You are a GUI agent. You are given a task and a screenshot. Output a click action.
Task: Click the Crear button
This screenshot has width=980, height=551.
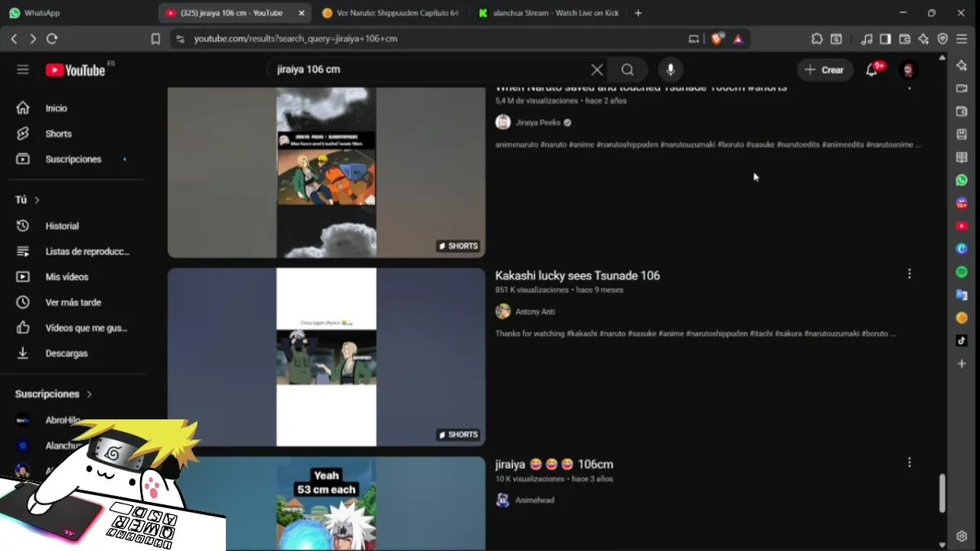825,70
